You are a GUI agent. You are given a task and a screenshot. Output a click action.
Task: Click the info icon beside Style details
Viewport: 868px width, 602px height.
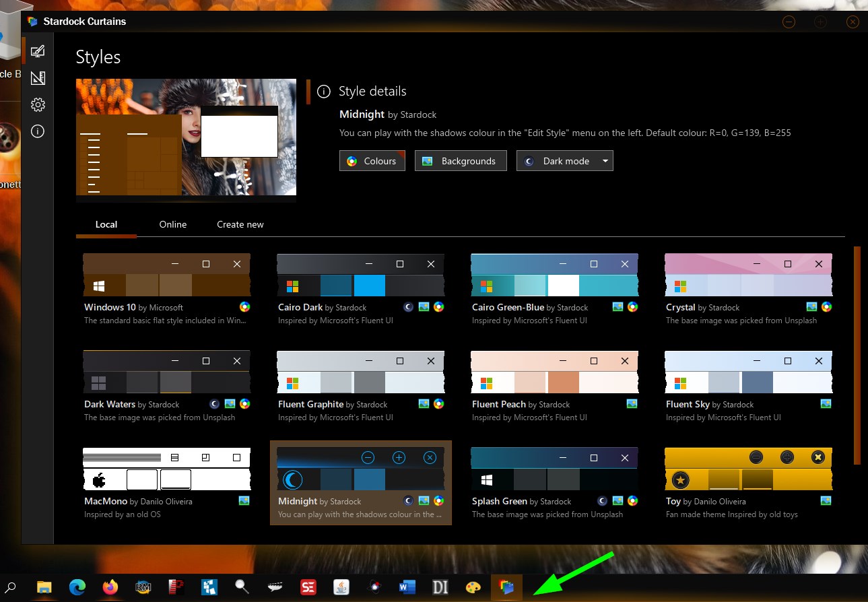(324, 91)
